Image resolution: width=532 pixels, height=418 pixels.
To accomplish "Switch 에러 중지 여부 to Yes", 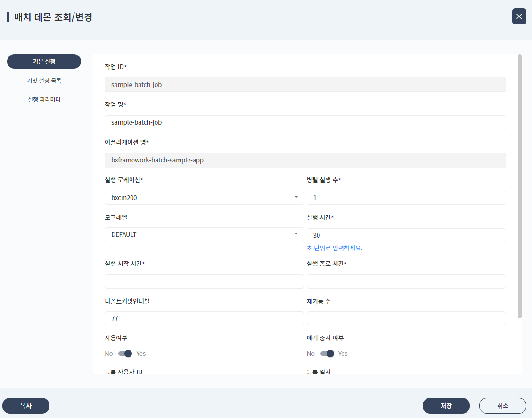I will pos(327,353).
